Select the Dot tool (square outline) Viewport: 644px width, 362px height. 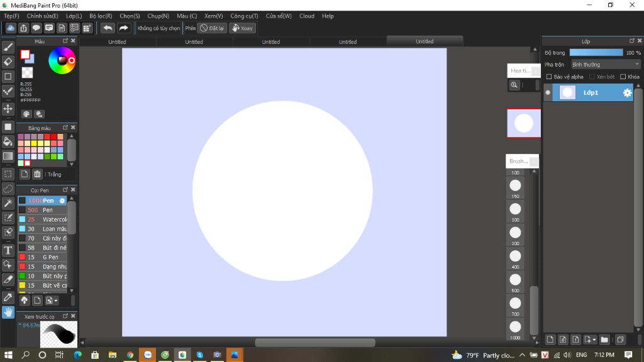click(x=8, y=76)
